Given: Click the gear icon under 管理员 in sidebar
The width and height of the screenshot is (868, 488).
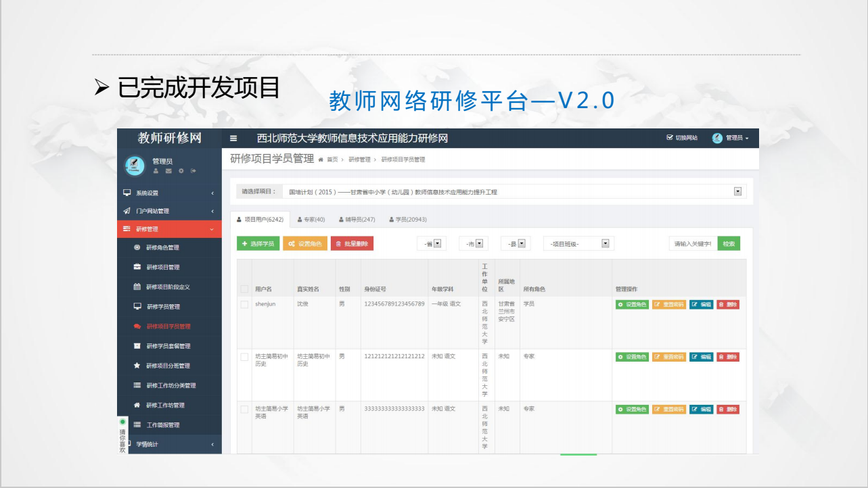Looking at the screenshot, I should 181,171.
